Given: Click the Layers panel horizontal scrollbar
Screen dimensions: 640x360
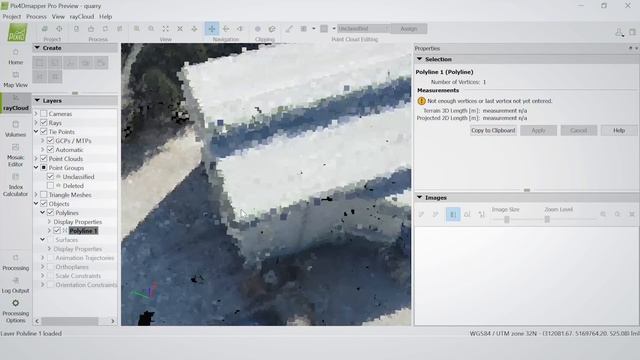Looking at the screenshot, I should (x=70, y=321).
